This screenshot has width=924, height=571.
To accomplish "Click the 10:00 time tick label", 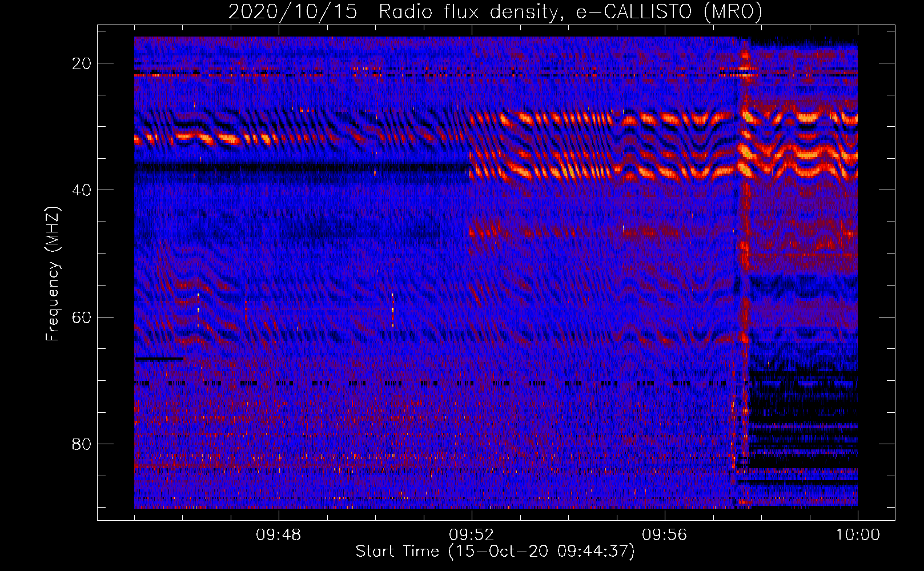I will (858, 535).
